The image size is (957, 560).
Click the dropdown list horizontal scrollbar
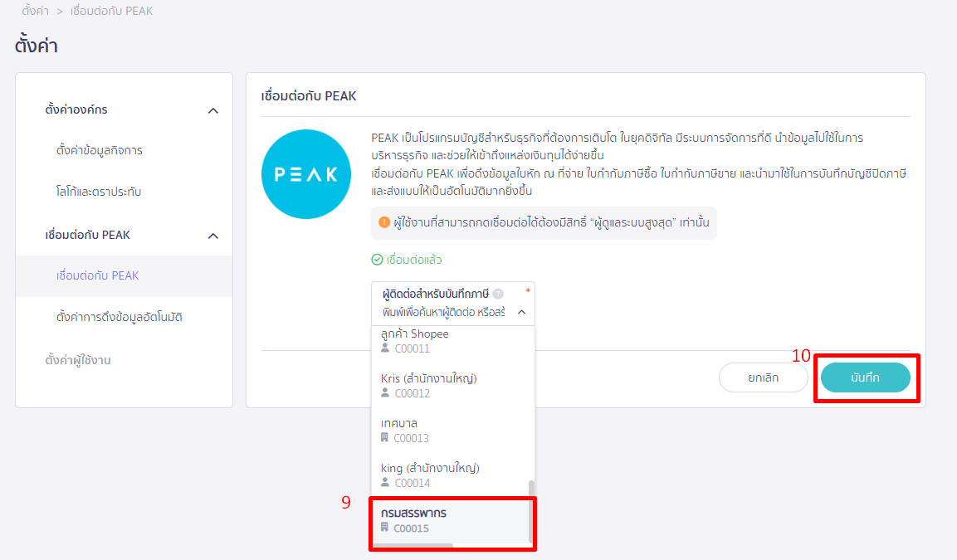point(413,545)
